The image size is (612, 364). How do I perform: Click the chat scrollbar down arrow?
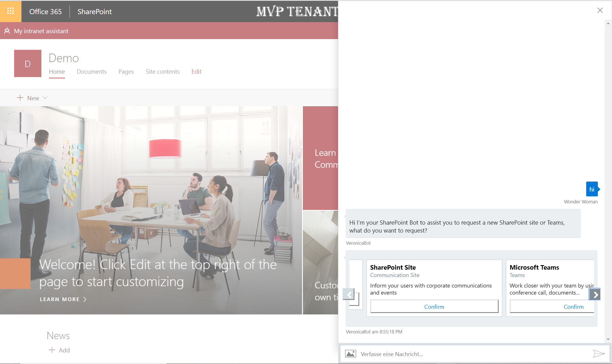[608, 339]
